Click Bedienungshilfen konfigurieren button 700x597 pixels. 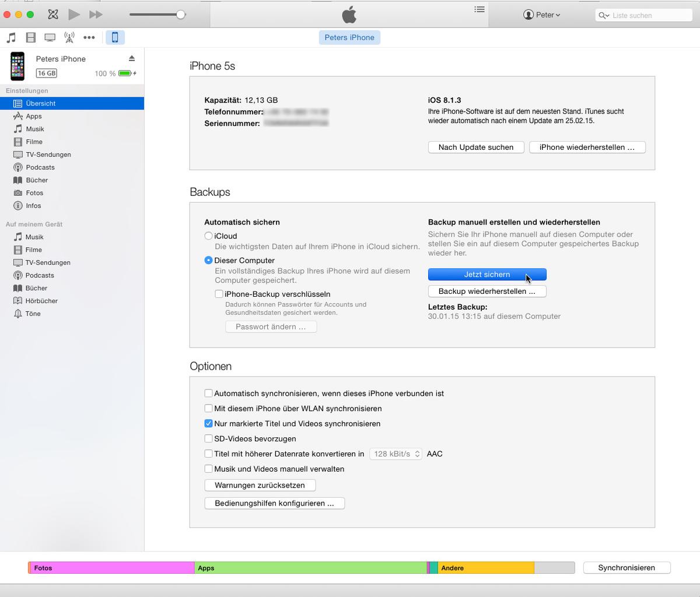pyautogui.click(x=274, y=503)
